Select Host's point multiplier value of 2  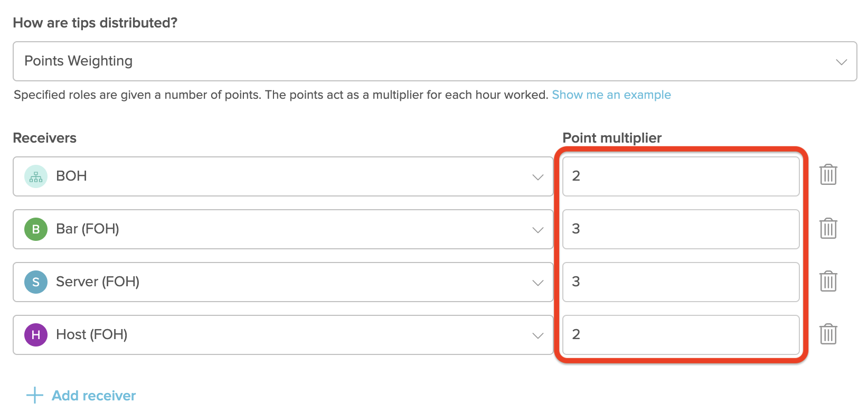coord(680,334)
